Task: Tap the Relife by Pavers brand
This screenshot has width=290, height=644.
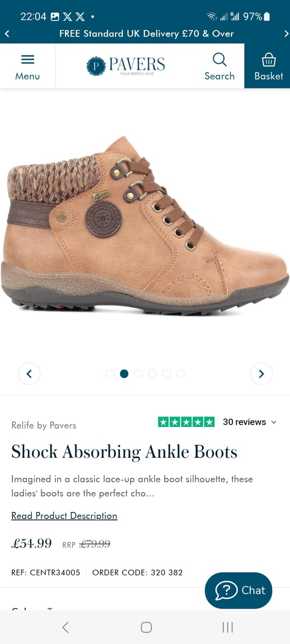Action: [x=44, y=425]
